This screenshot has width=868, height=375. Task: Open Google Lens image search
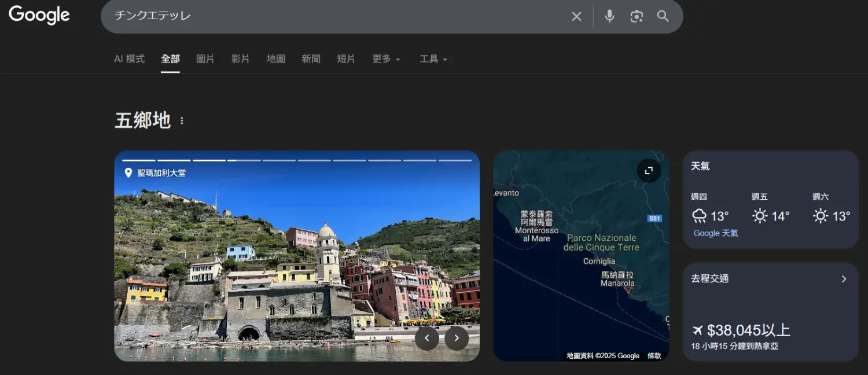pos(637,16)
